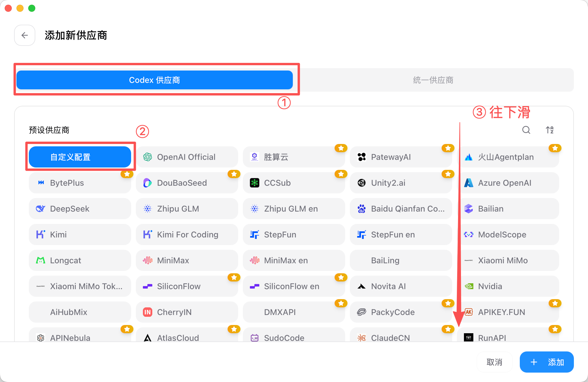
Task: Select the APINebula provider
Action: click(80, 335)
